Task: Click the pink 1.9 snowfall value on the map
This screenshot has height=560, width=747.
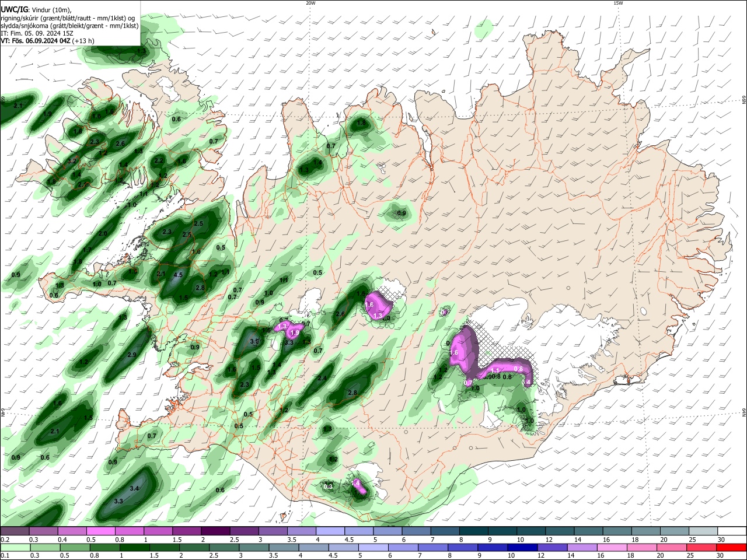Action: (x=295, y=332)
